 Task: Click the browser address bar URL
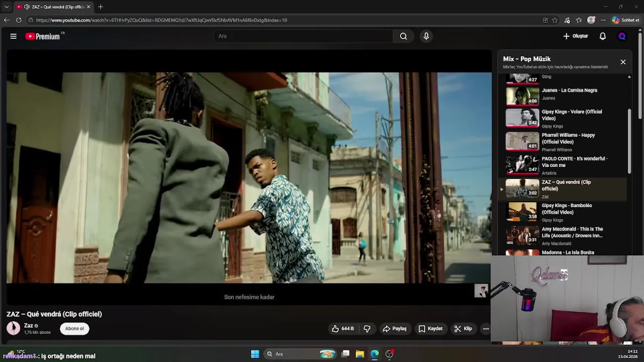(x=162, y=20)
